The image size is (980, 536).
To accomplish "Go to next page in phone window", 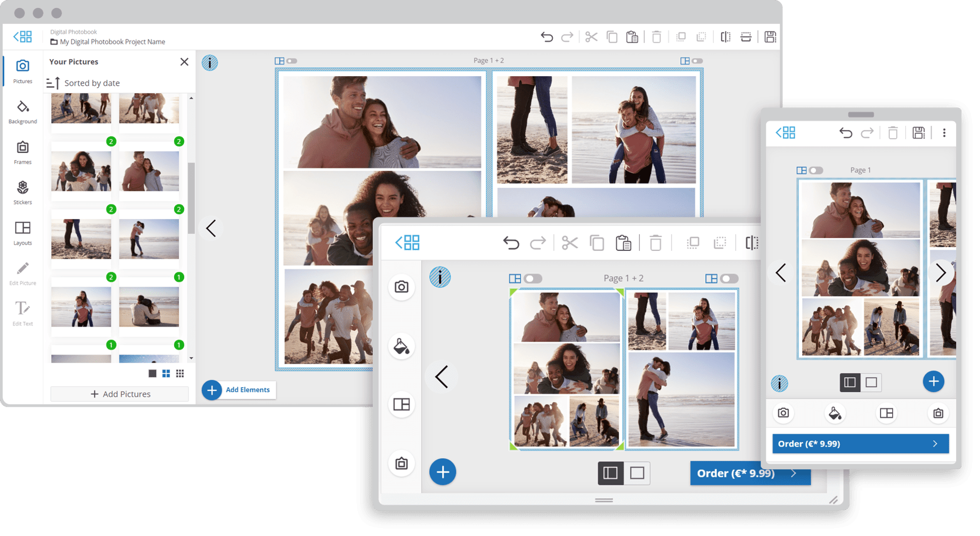I will click(941, 273).
